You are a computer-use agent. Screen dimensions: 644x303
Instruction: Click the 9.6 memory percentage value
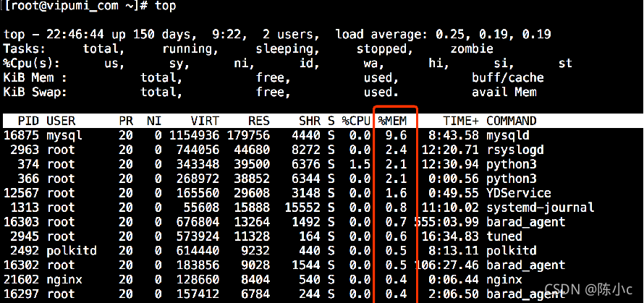click(x=396, y=135)
